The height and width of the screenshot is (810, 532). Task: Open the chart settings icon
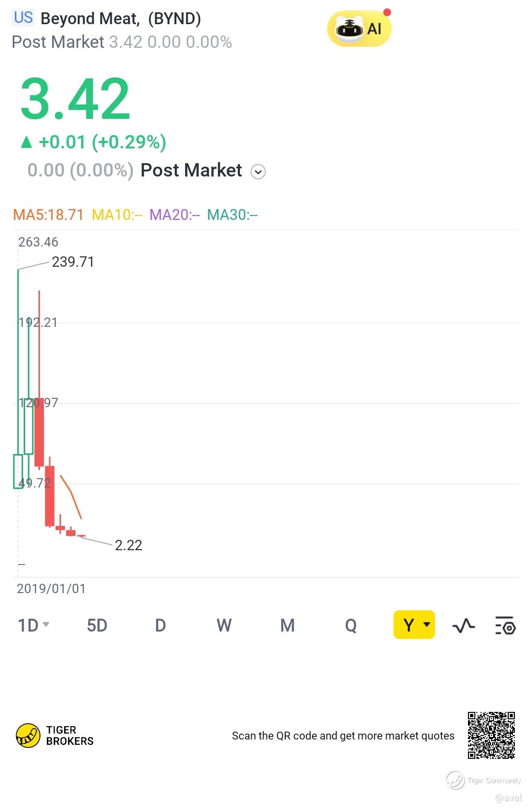[505, 626]
